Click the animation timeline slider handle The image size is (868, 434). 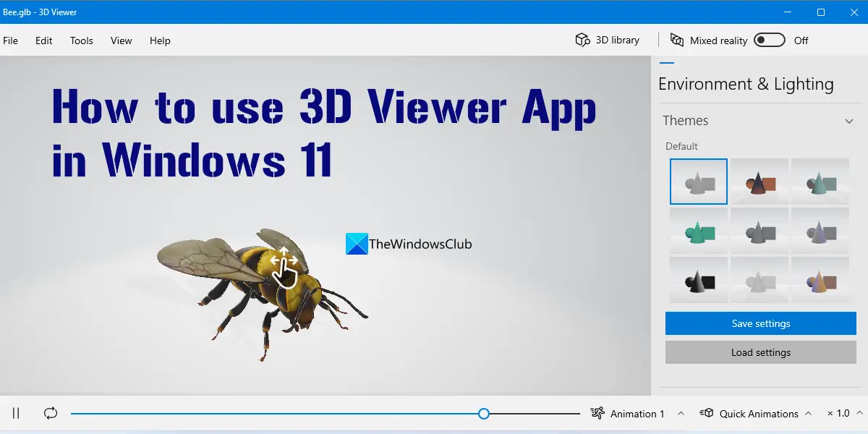click(484, 413)
